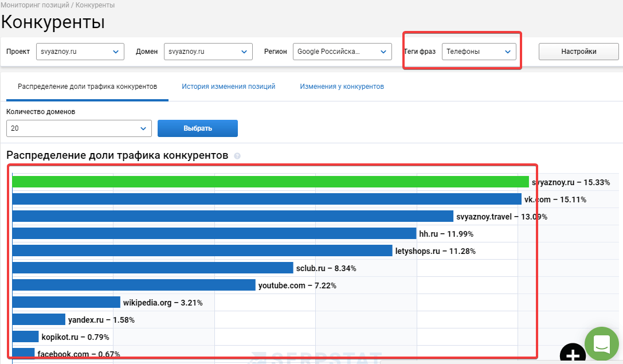Image resolution: width=623 pixels, height=364 pixels.
Task: Open the Домен dropdown
Action: [208, 52]
